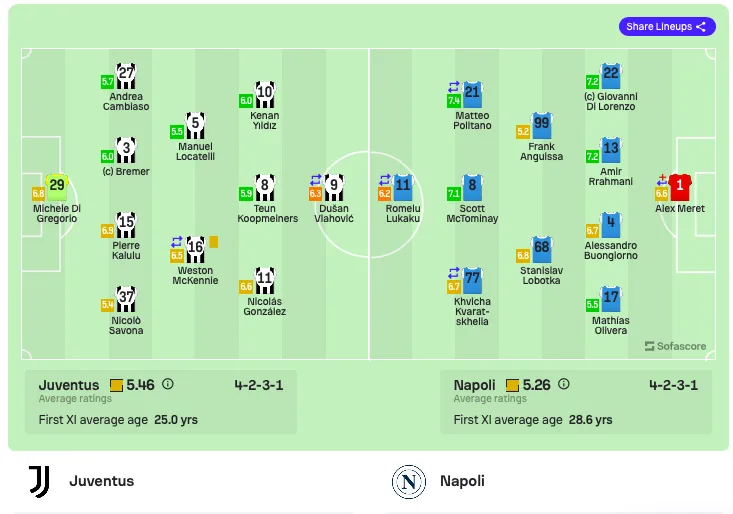Click Juventus team average rating 5.46

tap(140, 385)
